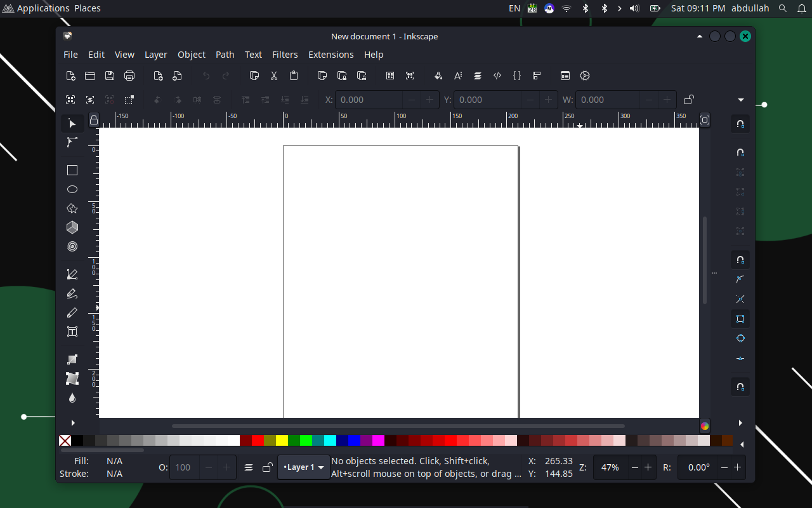Pick the yellow swatch in palette
This screenshot has height=508, width=812.
(x=282, y=441)
